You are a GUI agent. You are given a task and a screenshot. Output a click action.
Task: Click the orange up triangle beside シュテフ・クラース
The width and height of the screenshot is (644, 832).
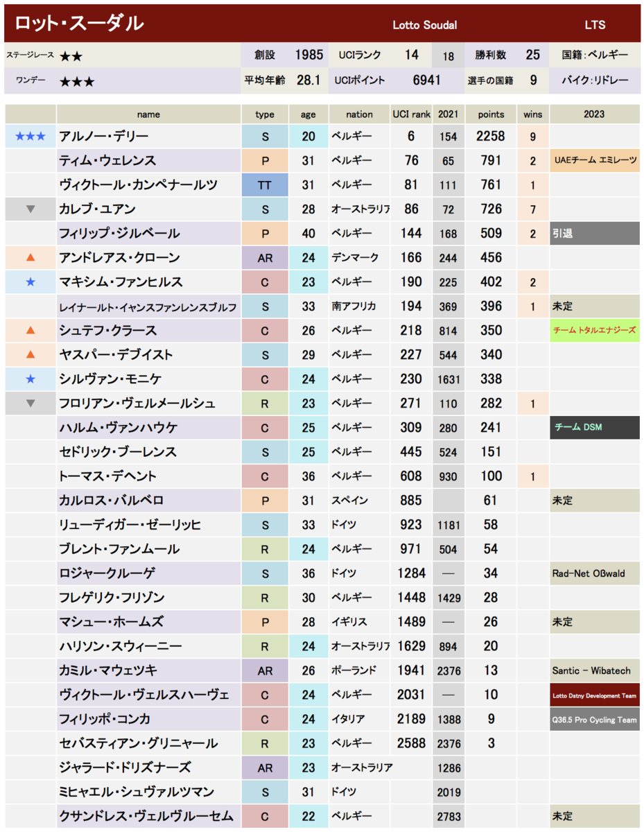[30, 330]
